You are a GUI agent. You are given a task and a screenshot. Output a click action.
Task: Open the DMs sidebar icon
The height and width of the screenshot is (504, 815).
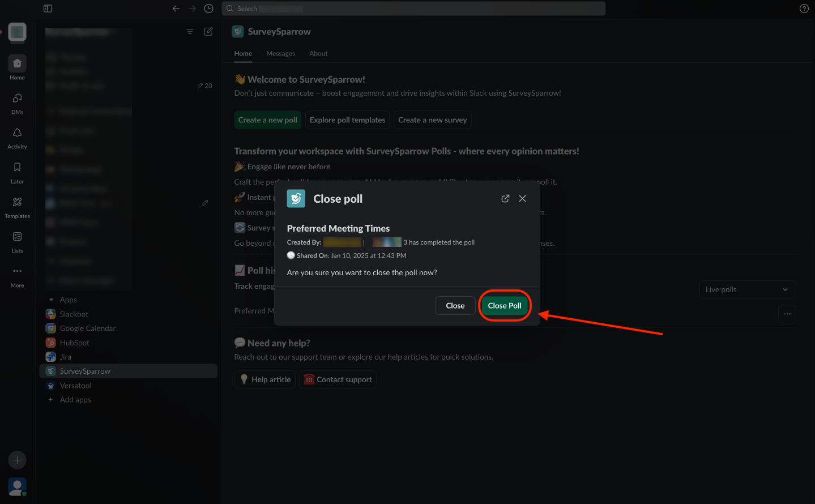[17, 102]
